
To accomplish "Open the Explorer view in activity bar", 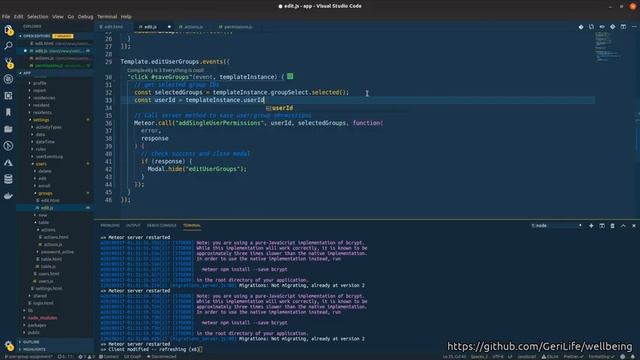I will (8, 30).
